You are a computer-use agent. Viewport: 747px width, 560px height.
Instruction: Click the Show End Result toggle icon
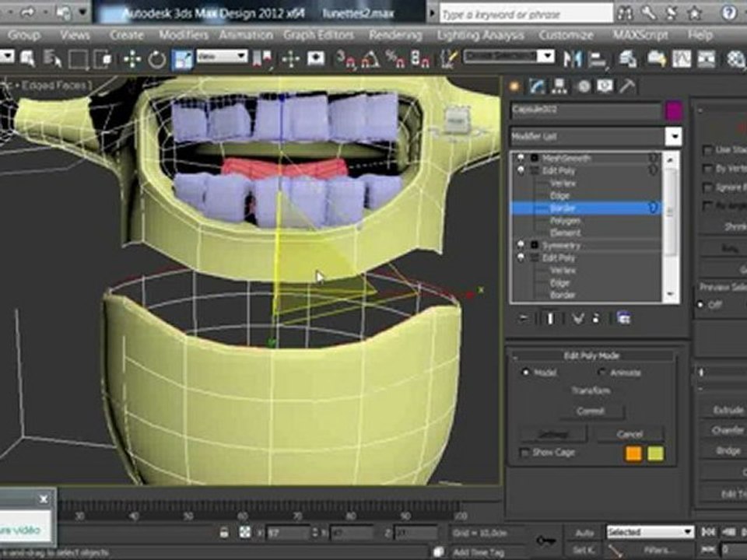[x=550, y=318]
